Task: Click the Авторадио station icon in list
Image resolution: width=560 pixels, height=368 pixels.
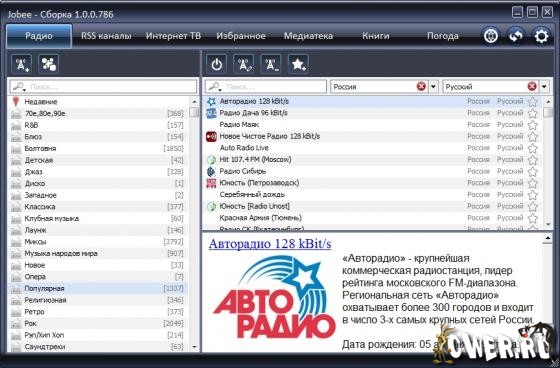Action: coord(211,101)
